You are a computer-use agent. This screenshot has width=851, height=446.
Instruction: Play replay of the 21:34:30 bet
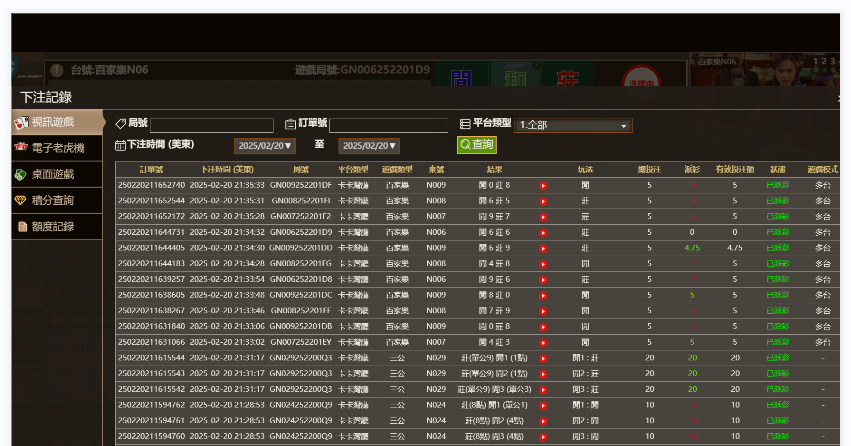click(543, 248)
